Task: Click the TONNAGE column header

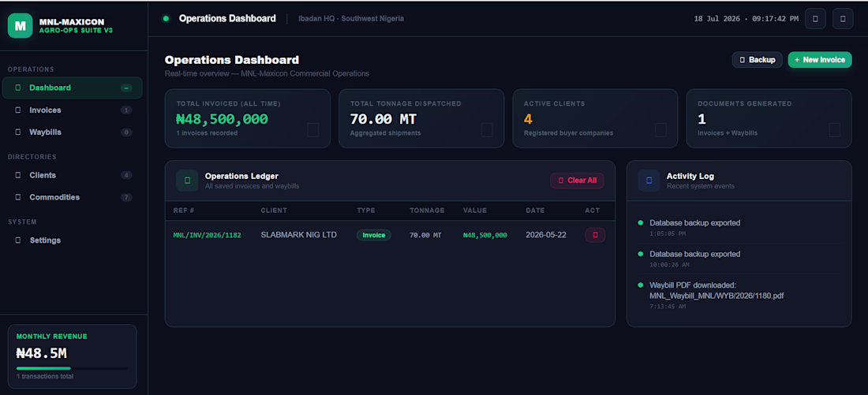Action: pyautogui.click(x=428, y=211)
